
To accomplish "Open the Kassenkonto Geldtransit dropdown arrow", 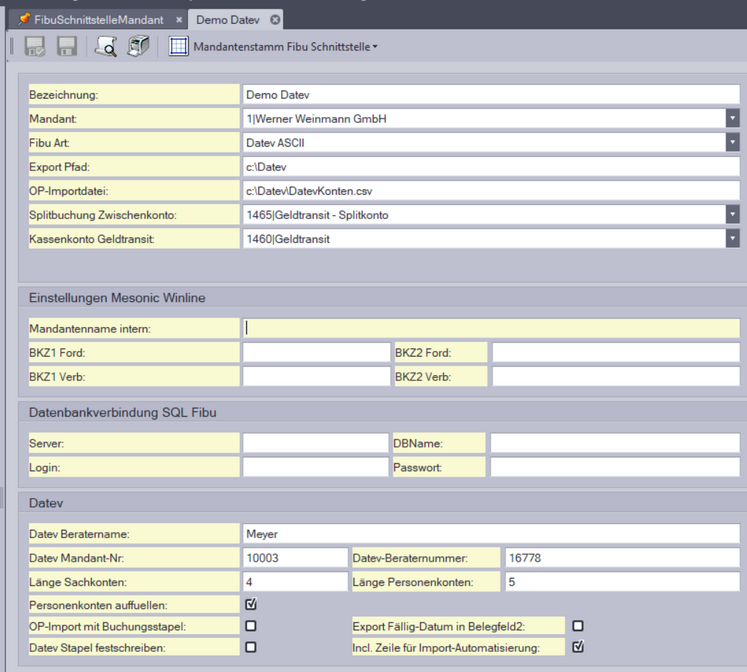I will [x=732, y=239].
